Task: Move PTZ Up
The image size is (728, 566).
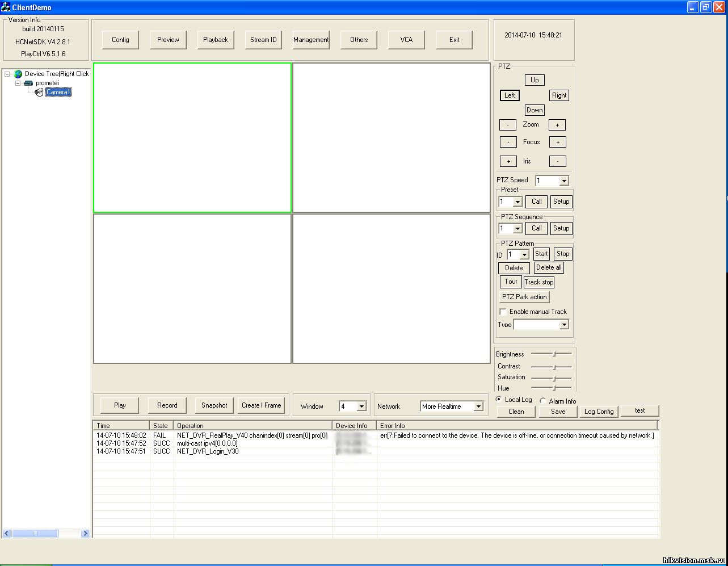Action: [535, 80]
